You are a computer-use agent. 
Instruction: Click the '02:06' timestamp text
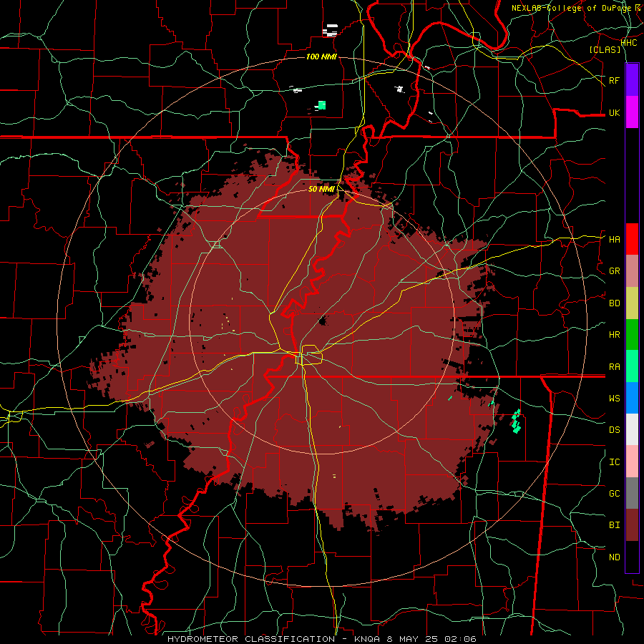tap(459, 639)
